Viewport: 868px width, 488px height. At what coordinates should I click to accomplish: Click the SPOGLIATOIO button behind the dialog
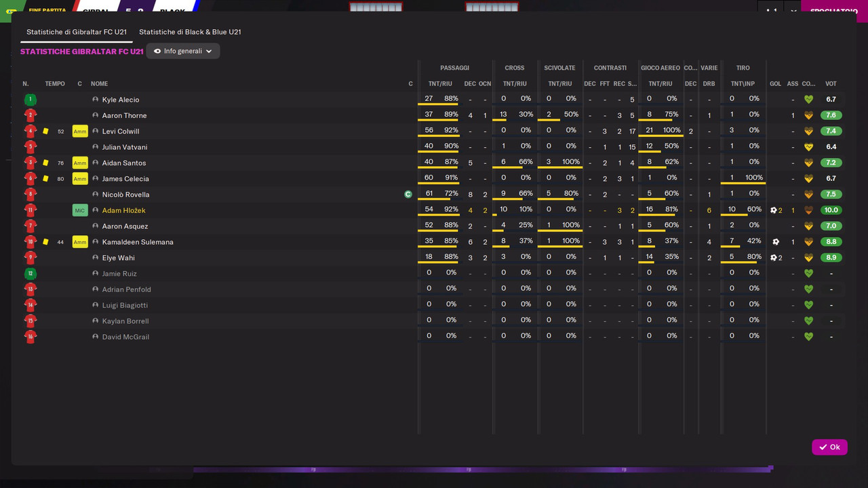(x=834, y=12)
